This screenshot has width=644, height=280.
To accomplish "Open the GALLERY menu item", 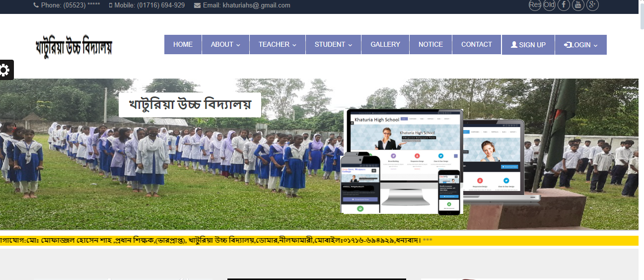I will click(x=385, y=45).
